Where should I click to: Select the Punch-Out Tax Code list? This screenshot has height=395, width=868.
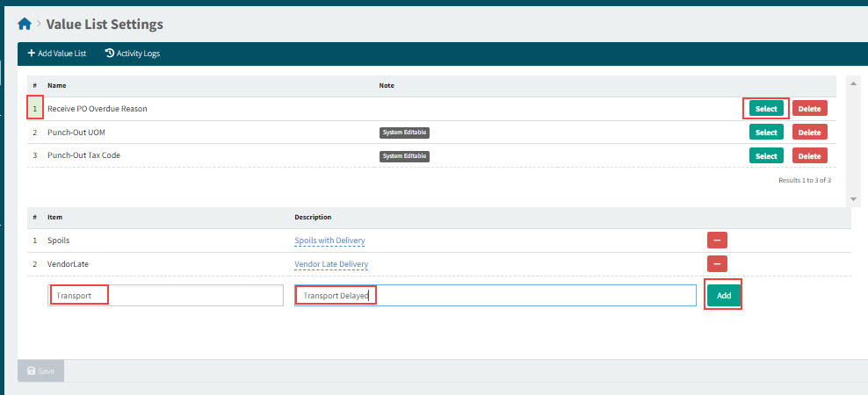tap(765, 155)
